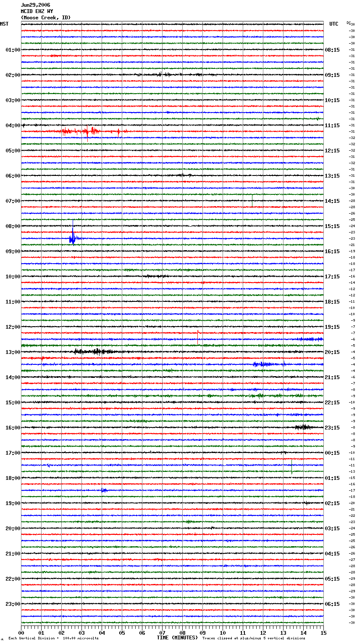Click the 05 minute axis tick label
This screenshot has height=644, width=357.
(122, 633)
